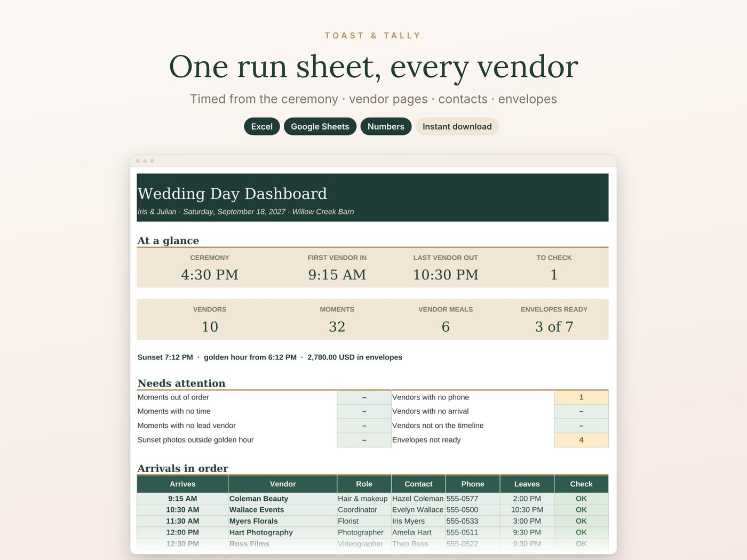This screenshot has width=747, height=560.
Task: Click the Arrives column header
Action: [x=182, y=484]
